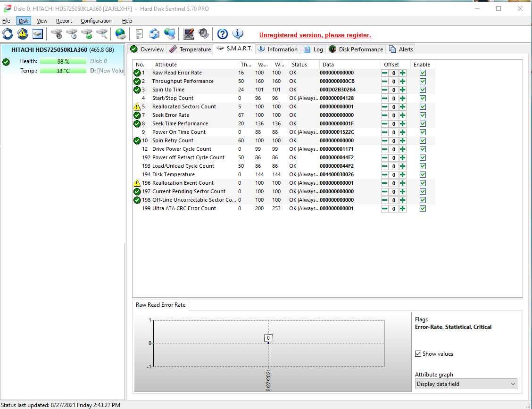Sort by the Attribute column header
Screen dimensions: 532x409
point(195,65)
